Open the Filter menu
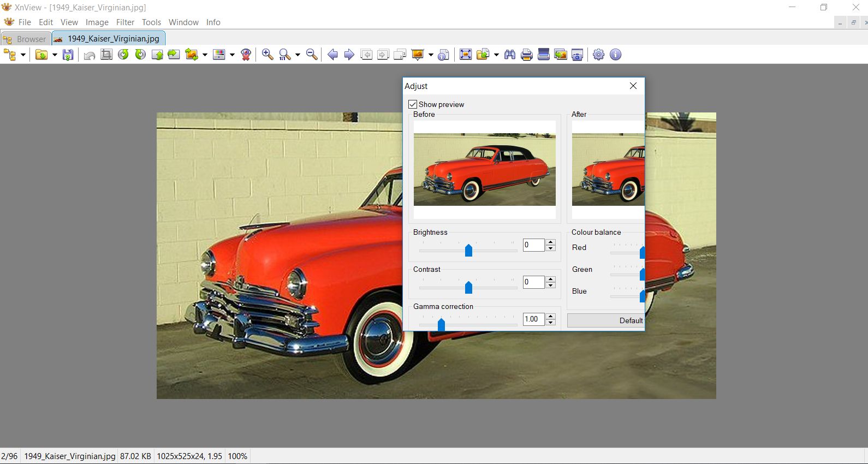This screenshot has width=868, height=464. pyautogui.click(x=125, y=22)
